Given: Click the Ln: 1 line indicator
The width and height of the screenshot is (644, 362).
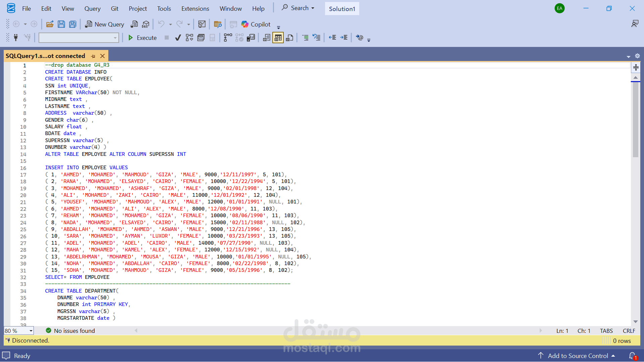Looking at the screenshot, I should pyautogui.click(x=562, y=331).
